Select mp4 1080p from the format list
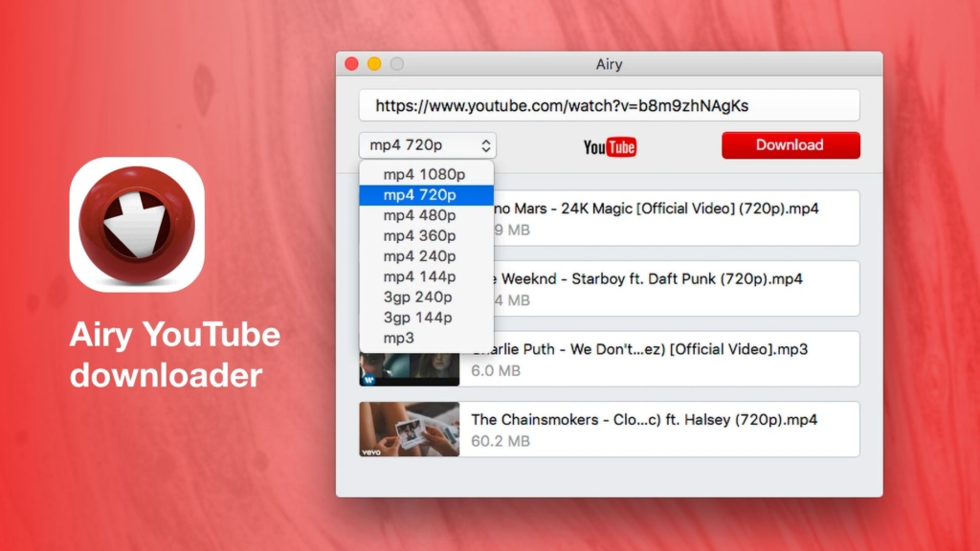Viewport: 980px width, 551px height. [426, 174]
